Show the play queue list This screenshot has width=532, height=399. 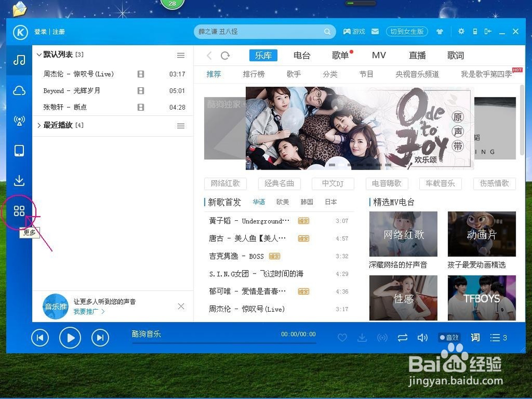tap(499, 338)
